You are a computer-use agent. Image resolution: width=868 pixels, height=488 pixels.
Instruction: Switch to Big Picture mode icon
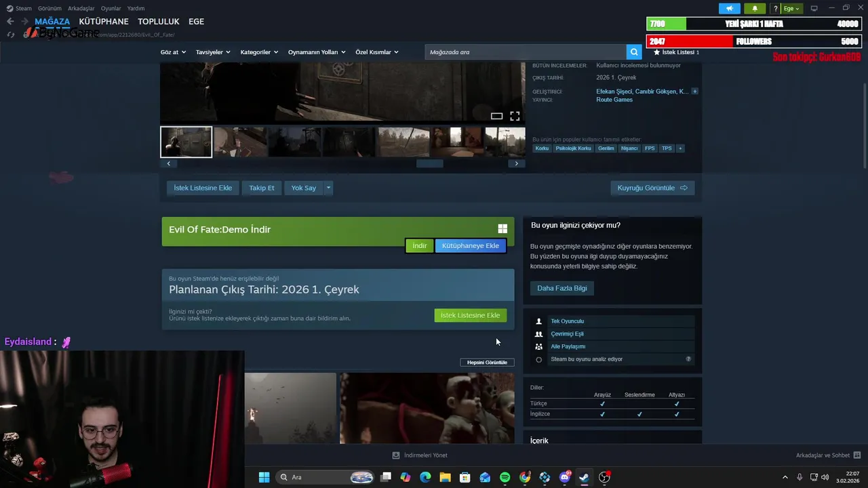(x=814, y=8)
